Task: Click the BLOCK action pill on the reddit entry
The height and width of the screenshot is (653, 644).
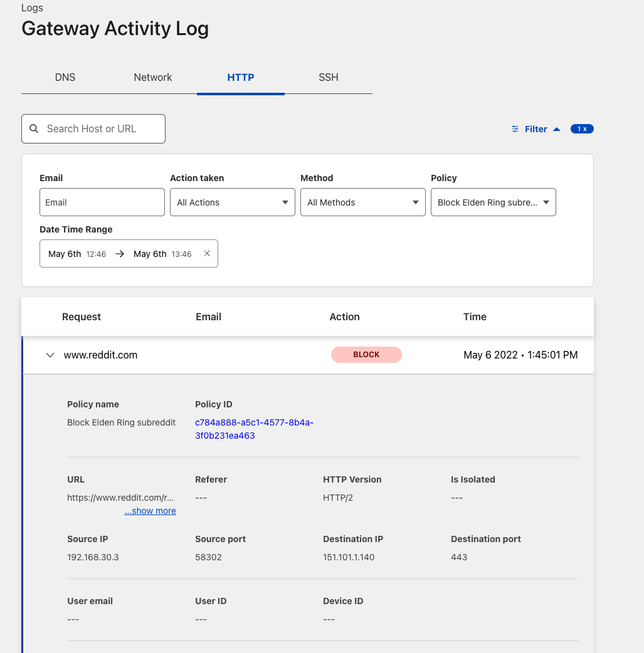Action: [x=366, y=355]
